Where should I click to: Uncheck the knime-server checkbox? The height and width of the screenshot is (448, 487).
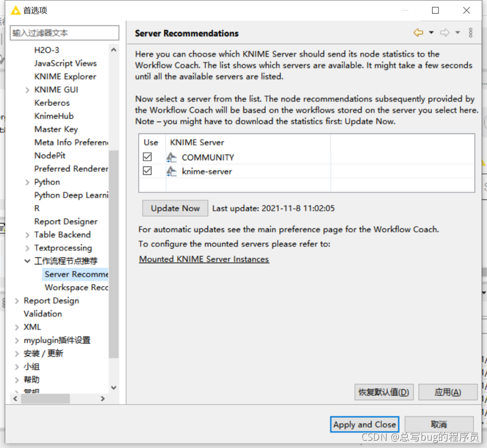(x=147, y=171)
